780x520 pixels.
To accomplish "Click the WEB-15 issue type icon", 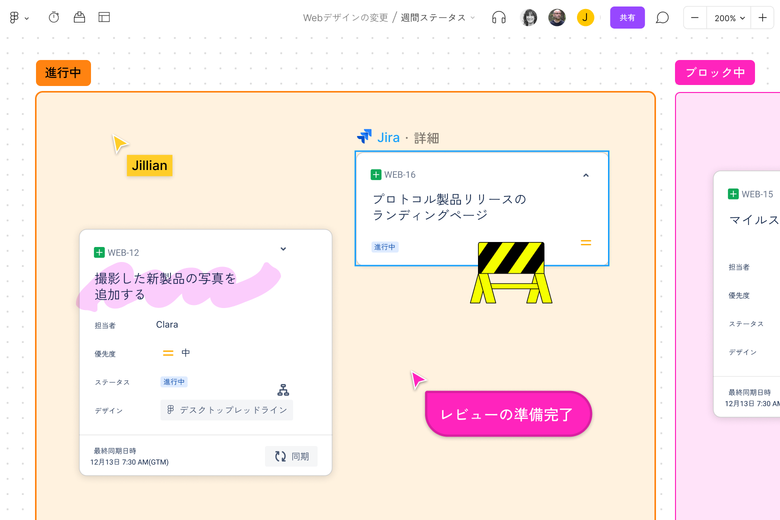I will click(733, 194).
